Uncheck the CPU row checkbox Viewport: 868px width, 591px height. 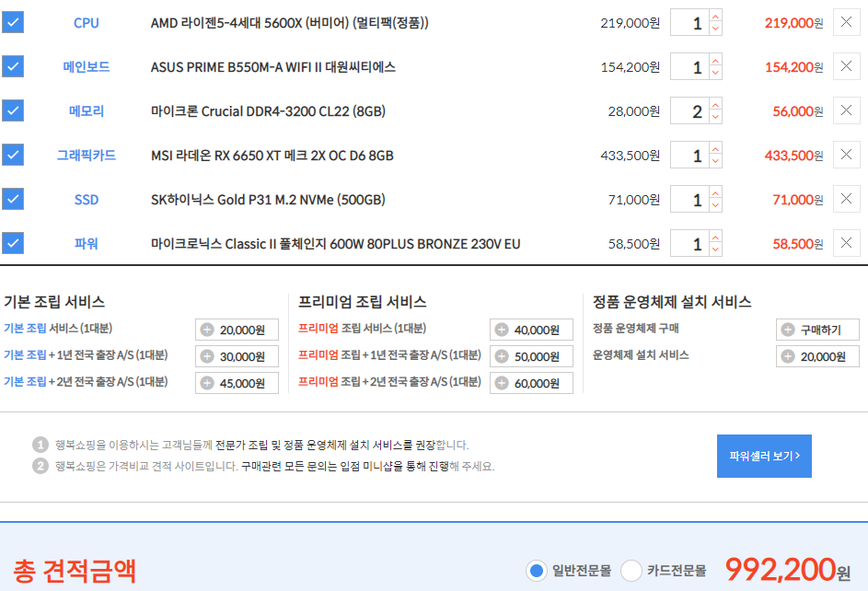click(13, 23)
